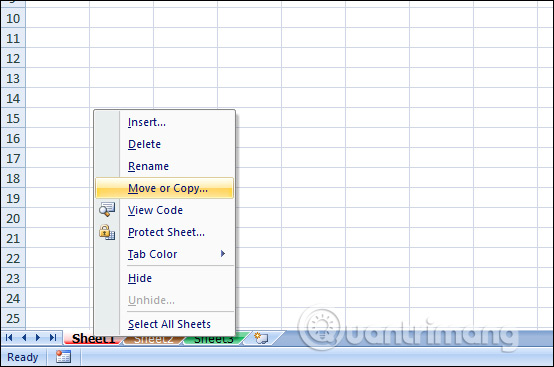Select row 20 header

point(13,218)
